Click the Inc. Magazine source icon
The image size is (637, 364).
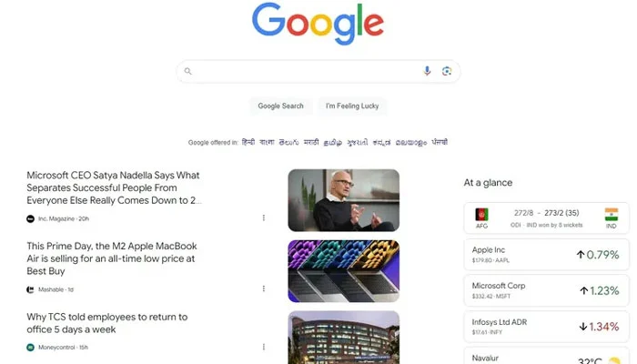pos(30,218)
